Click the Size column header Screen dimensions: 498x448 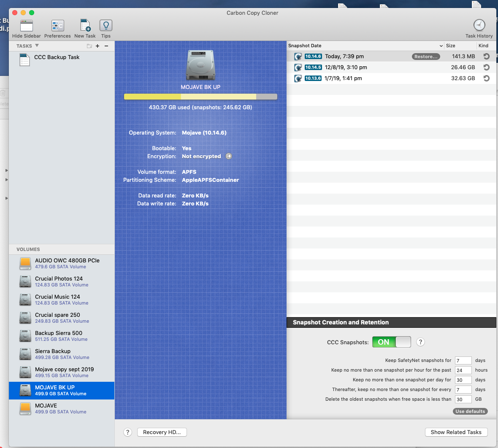(460, 46)
